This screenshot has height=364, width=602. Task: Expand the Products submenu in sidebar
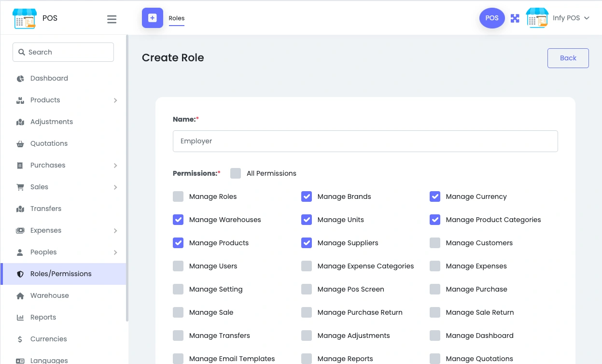[x=115, y=100]
